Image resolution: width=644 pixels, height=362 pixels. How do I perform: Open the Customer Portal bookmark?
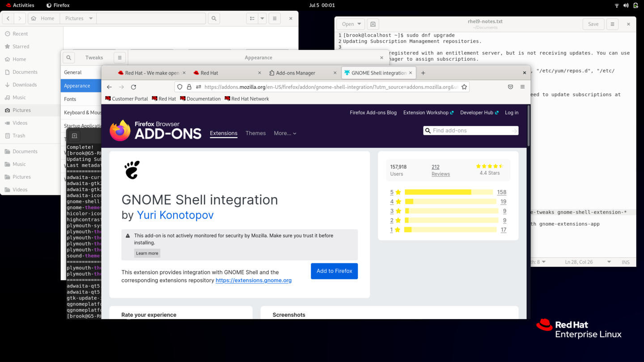127,99
